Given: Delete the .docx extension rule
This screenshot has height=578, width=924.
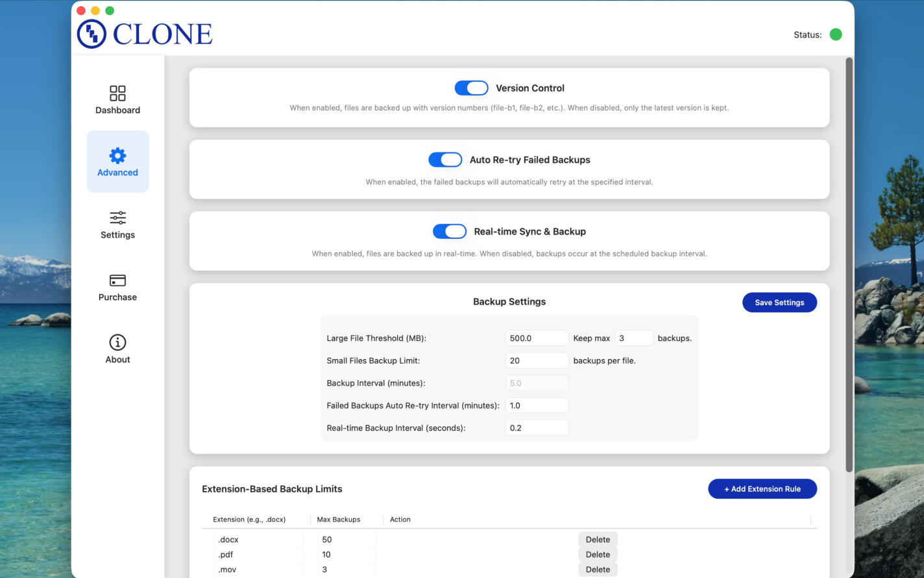Looking at the screenshot, I should (598, 540).
